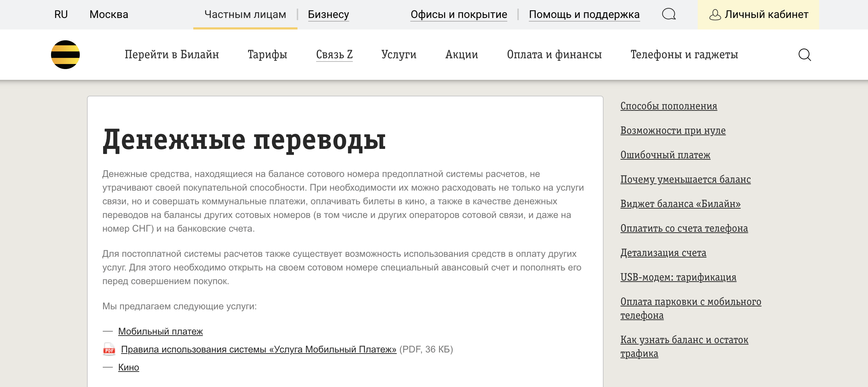Open search from the top header magnifier
This screenshot has height=387, width=868.
(x=669, y=14)
